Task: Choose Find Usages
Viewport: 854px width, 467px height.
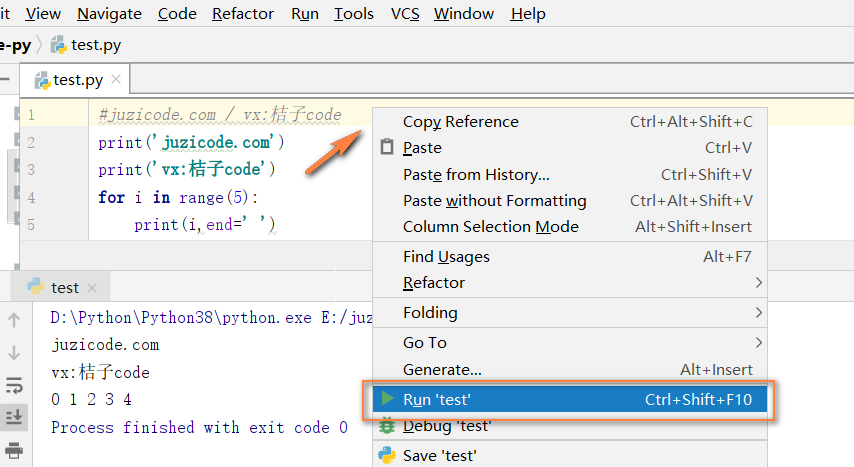Action: coord(570,257)
